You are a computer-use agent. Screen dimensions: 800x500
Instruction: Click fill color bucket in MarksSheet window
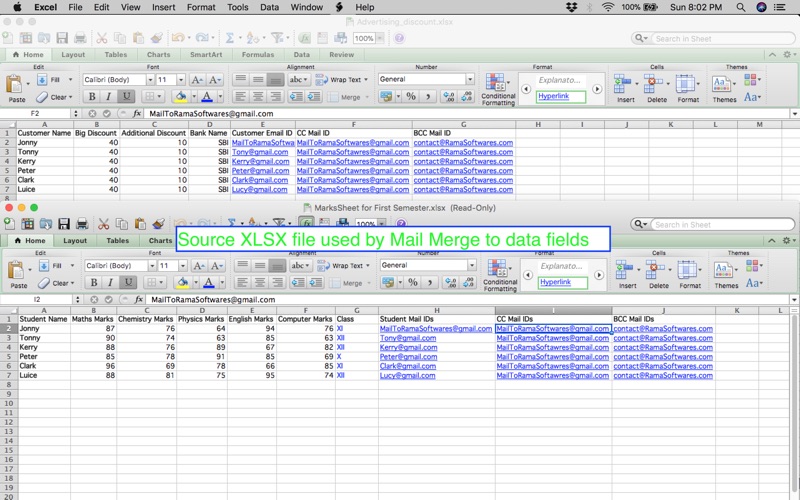[x=181, y=282]
